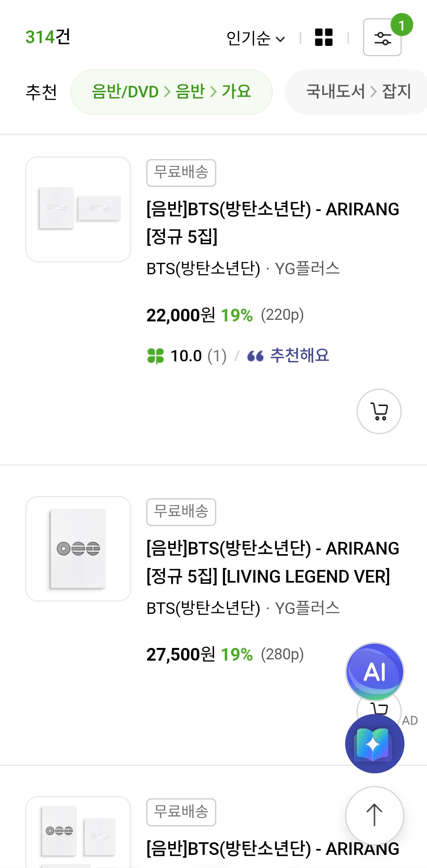Tap the blue book sparkle icon

point(374,744)
